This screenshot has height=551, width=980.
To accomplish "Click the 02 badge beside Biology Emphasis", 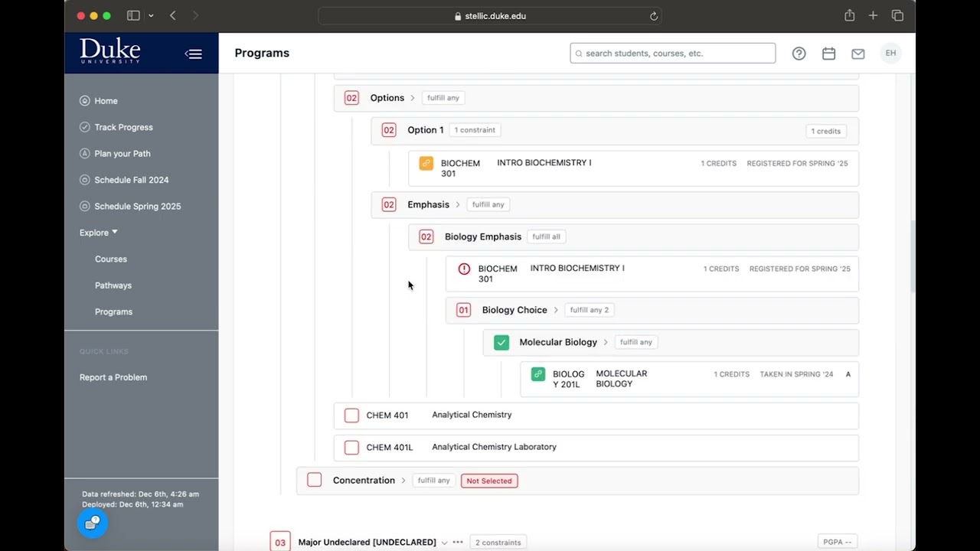I will pyautogui.click(x=426, y=236).
